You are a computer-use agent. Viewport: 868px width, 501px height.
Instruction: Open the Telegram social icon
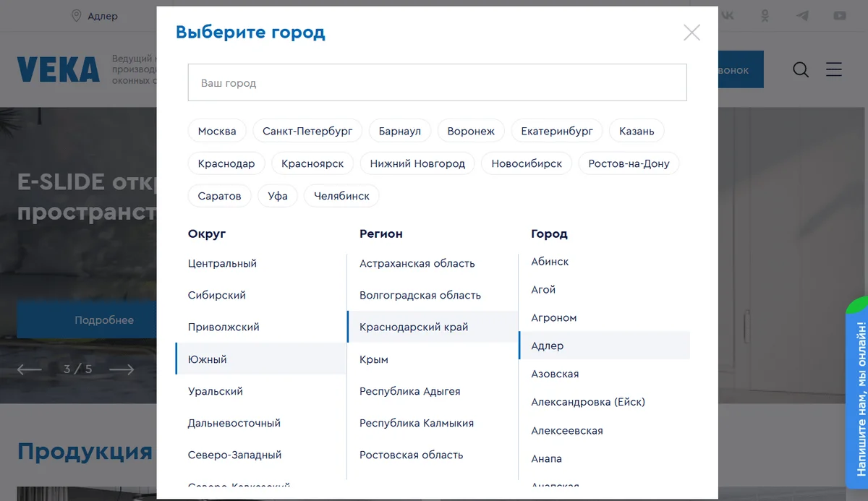tap(802, 15)
